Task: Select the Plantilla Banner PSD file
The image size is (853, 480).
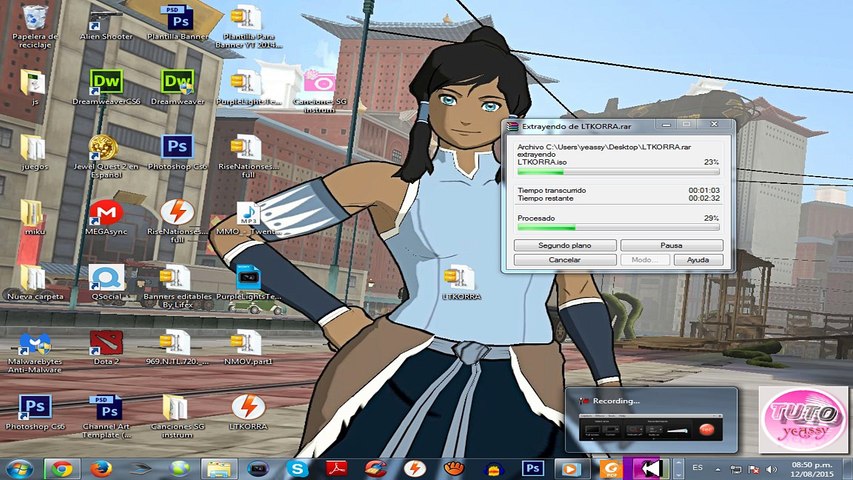Action: point(178,23)
